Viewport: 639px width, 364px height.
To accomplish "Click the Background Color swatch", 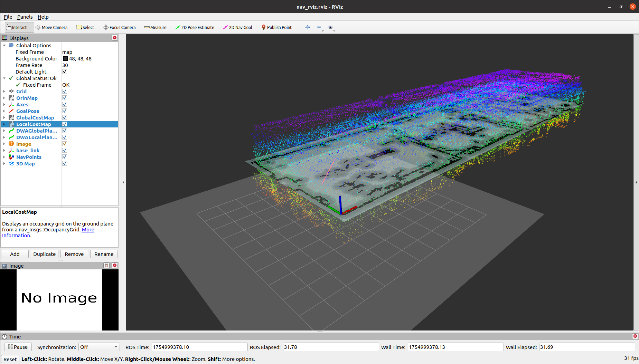I will tap(65, 59).
